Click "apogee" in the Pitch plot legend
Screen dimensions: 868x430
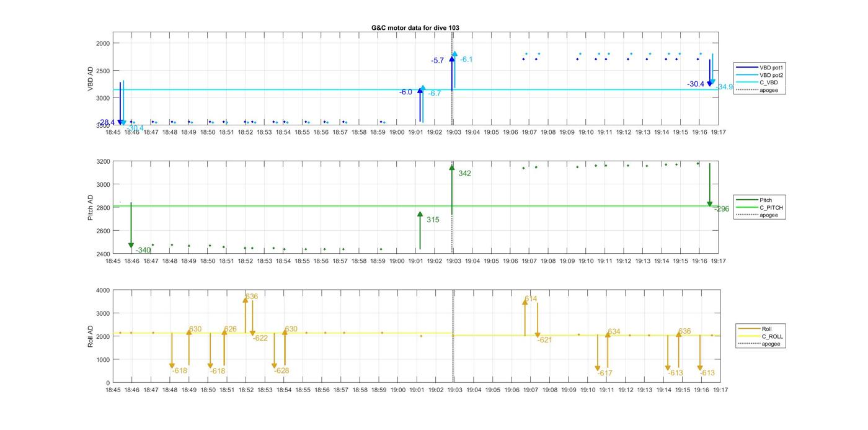click(756, 215)
